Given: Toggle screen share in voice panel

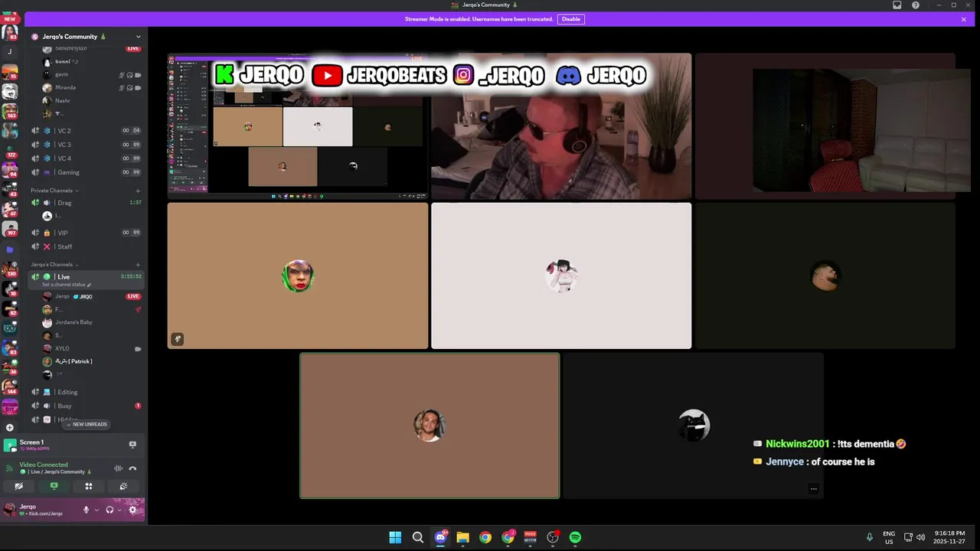Looking at the screenshot, I should click(54, 486).
